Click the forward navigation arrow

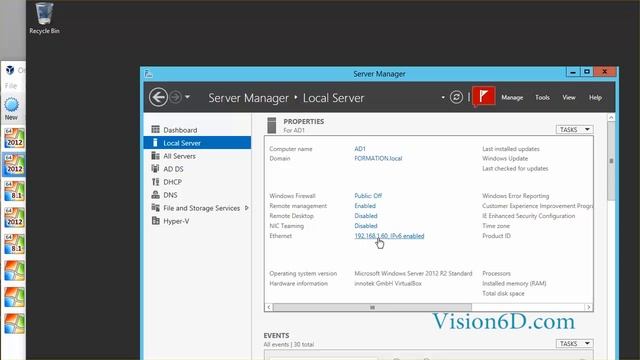(176, 98)
